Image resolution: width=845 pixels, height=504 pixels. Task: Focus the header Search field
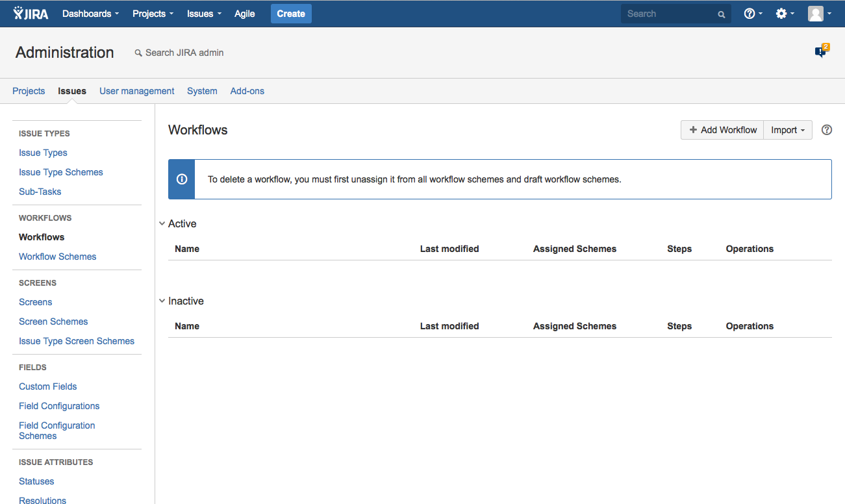pyautogui.click(x=676, y=14)
